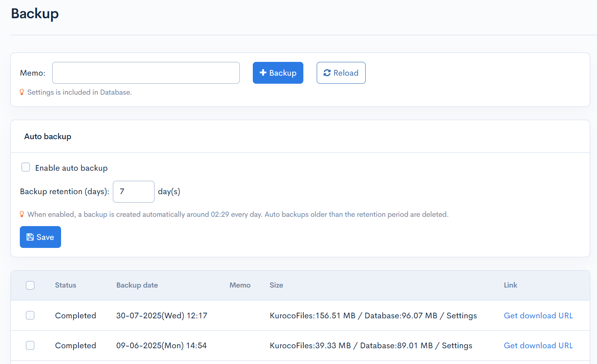Viewport: 597px width, 364px height.
Task: Click the Backup page title
Action: click(35, 13)
